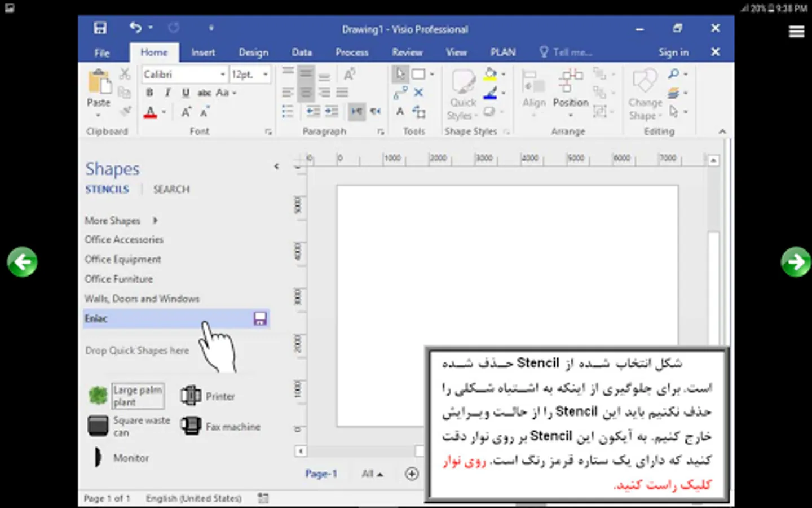Select the Text Block tool
812x508 pixels.
[419, 111]
